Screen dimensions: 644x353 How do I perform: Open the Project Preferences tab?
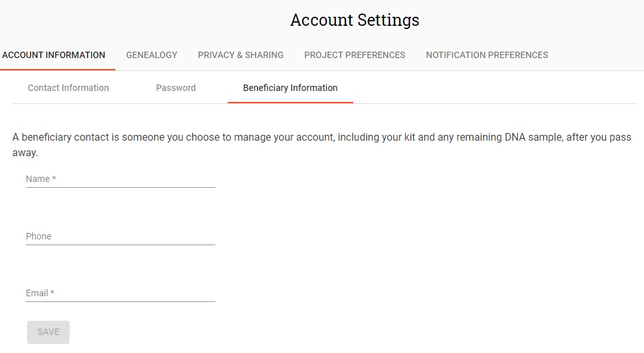355,55
